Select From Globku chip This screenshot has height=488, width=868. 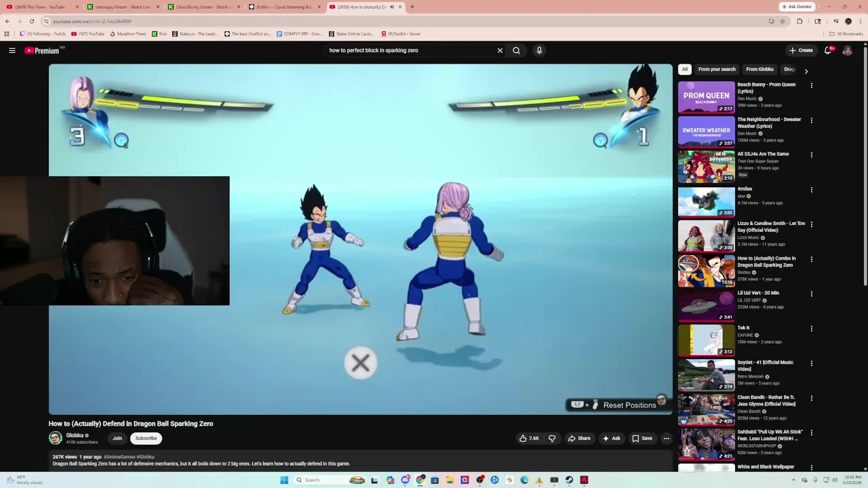click(x=759, y=69)
